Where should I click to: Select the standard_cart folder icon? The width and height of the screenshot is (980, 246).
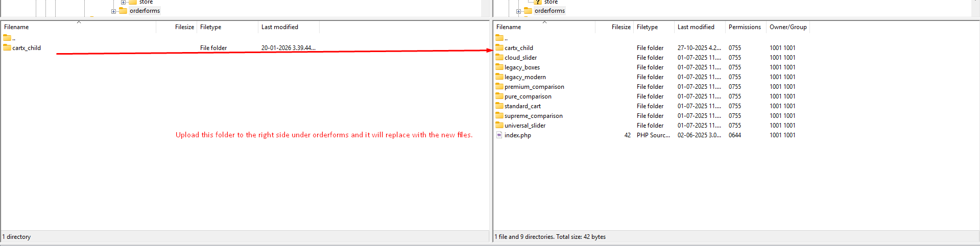tap(499, 106)
